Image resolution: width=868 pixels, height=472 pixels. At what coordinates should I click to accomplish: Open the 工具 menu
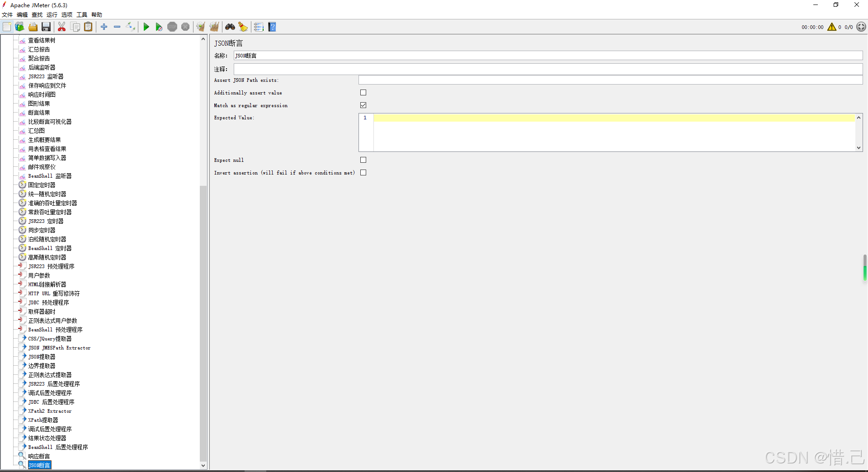pyautogui.click(x=82, y=15)
